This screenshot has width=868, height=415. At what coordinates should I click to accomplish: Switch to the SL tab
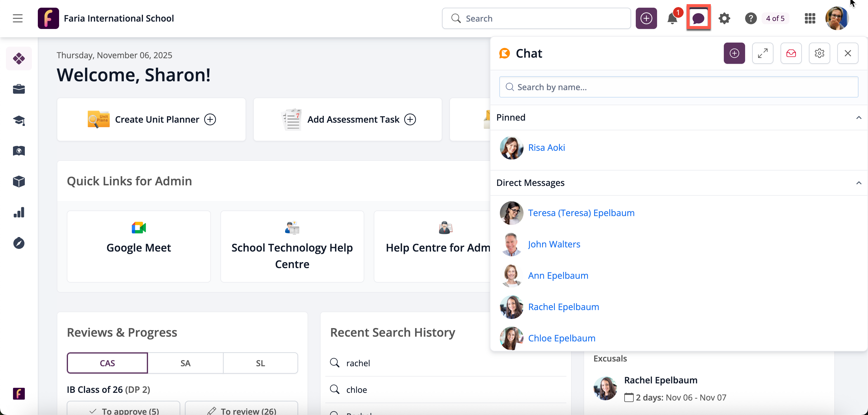pyautogui.click(x=260, y=363)
